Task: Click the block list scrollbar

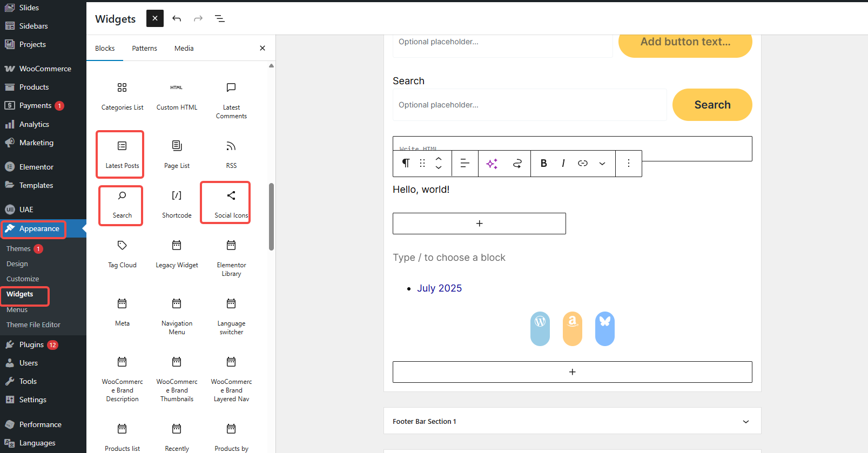Action: 271,216
